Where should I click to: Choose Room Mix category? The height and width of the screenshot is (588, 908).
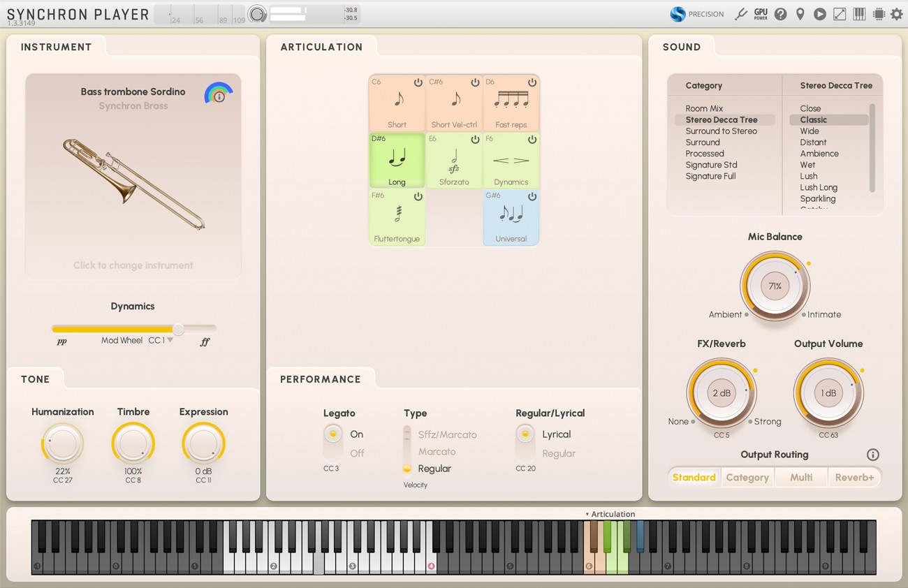coord(704,108)
